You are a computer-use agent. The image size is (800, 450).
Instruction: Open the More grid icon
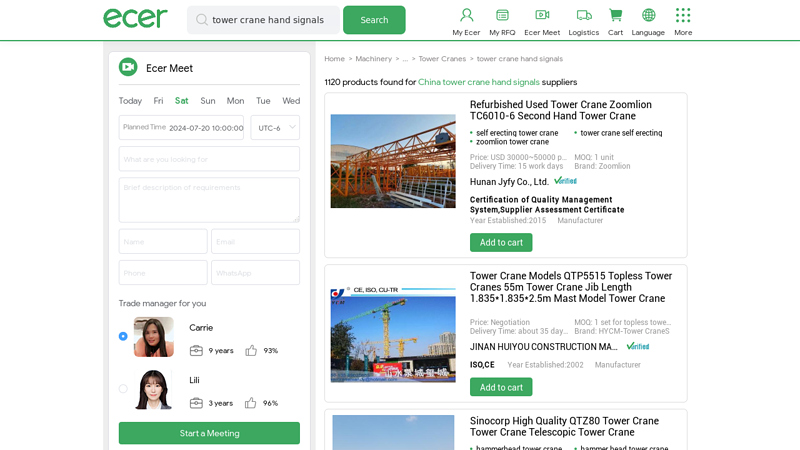pos(683,15)
